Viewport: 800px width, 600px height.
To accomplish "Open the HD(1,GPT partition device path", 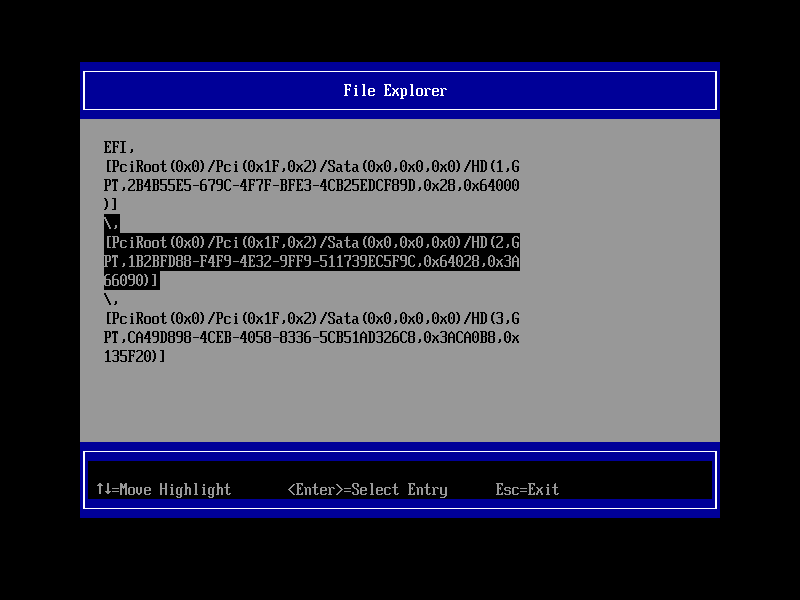I will (311, 166).
